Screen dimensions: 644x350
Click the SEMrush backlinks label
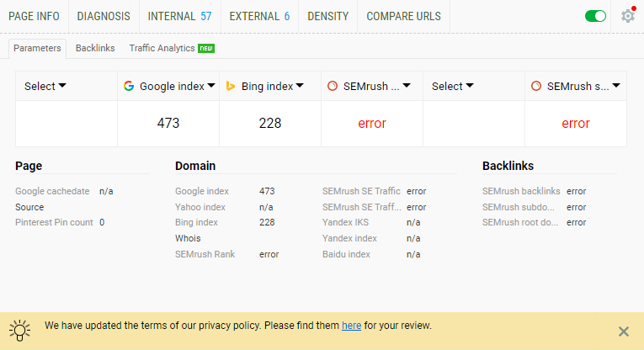coord(521,191)
